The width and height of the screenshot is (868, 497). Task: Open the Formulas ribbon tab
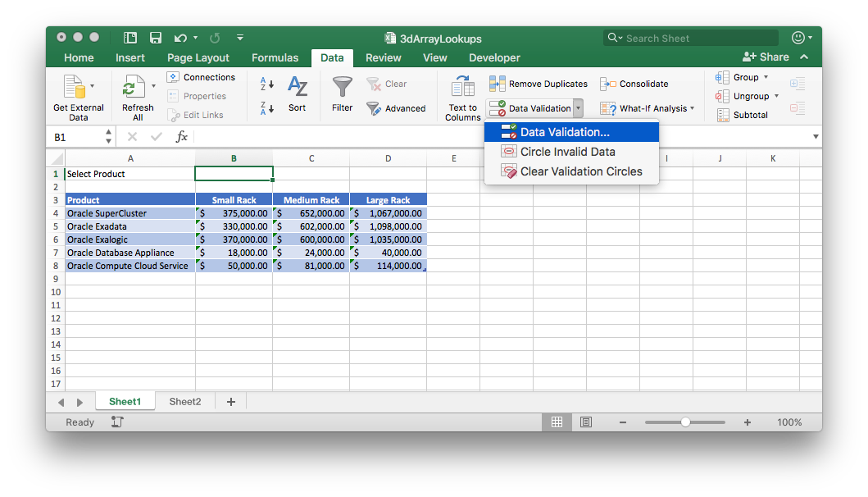point(275,57)
